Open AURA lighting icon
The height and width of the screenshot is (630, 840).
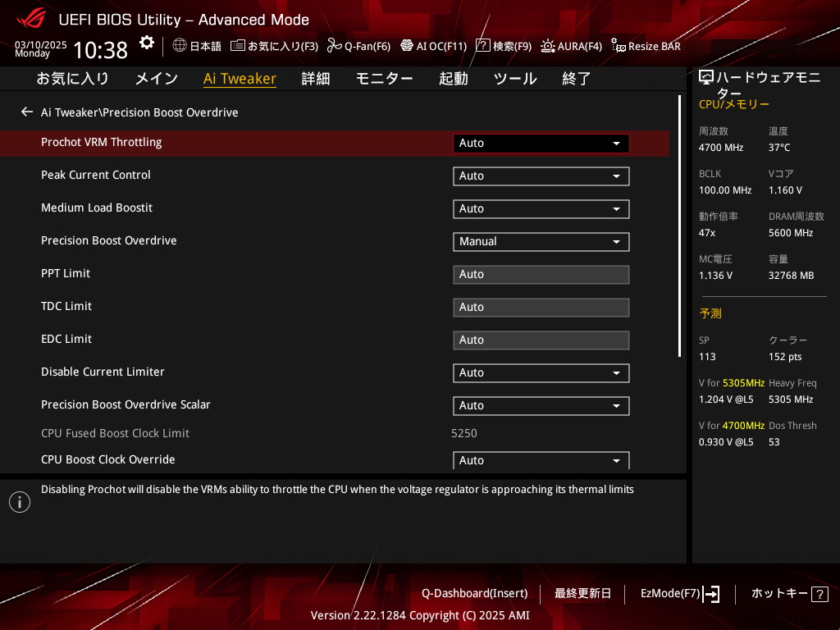[547, 46]
